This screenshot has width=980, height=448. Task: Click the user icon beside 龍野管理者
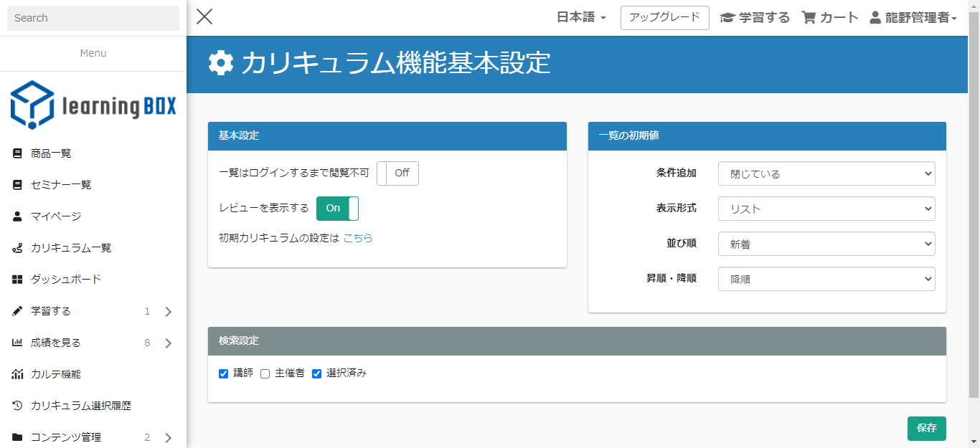tap(875, 18)
